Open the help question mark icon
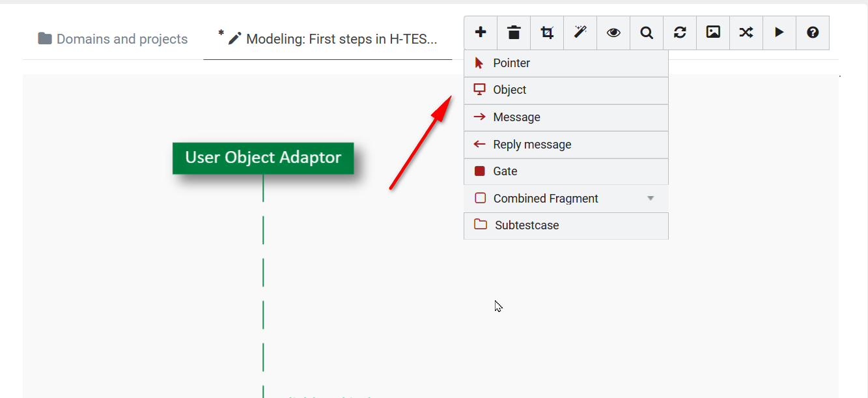The width and height of the screenshot is (868, 398). click(813, 33)
